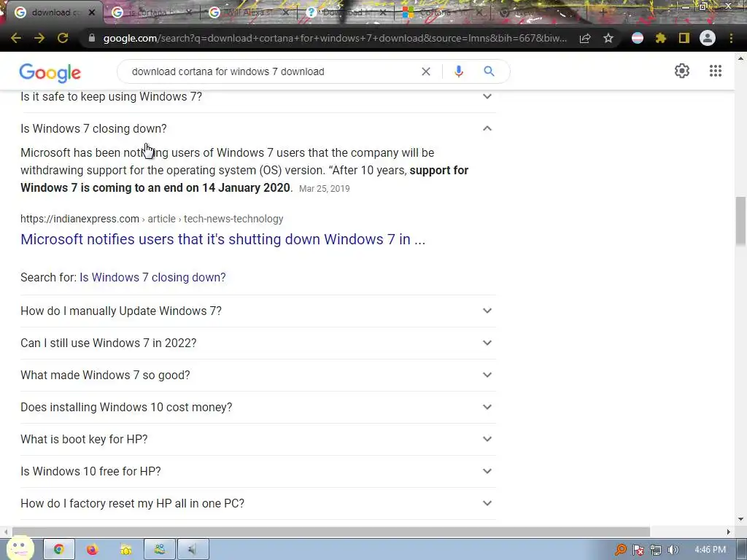This screenshot has height=560, width=747.
Task: Click the horizontal scrollbar thumb
Action: pos(331,532)
